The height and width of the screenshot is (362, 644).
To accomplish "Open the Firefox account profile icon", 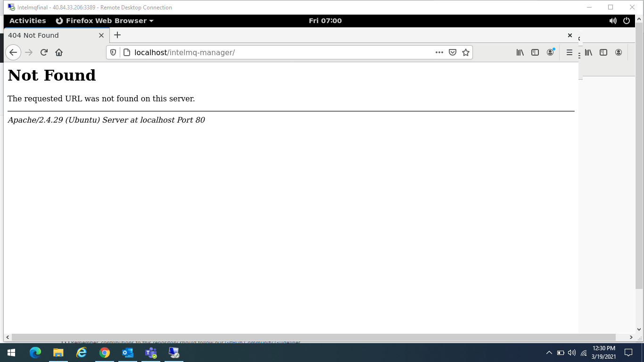I will pyautogui.click(x=550, y=52).
